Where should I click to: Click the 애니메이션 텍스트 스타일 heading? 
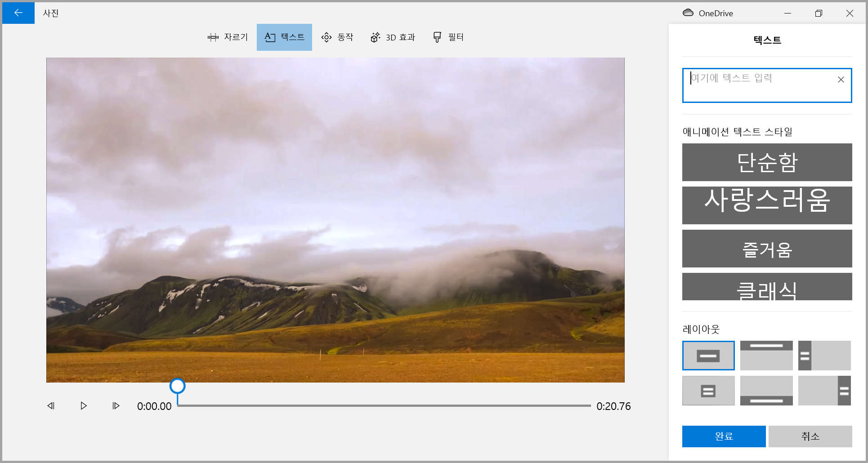click(x=738, y=132)
